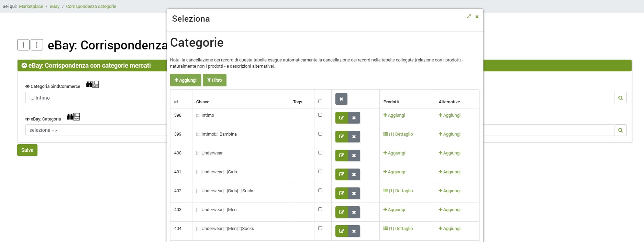This screenshot has width=644, height=242.
Task: Click the Salva button
Action: pyautogui.click(x=27, y=150)
